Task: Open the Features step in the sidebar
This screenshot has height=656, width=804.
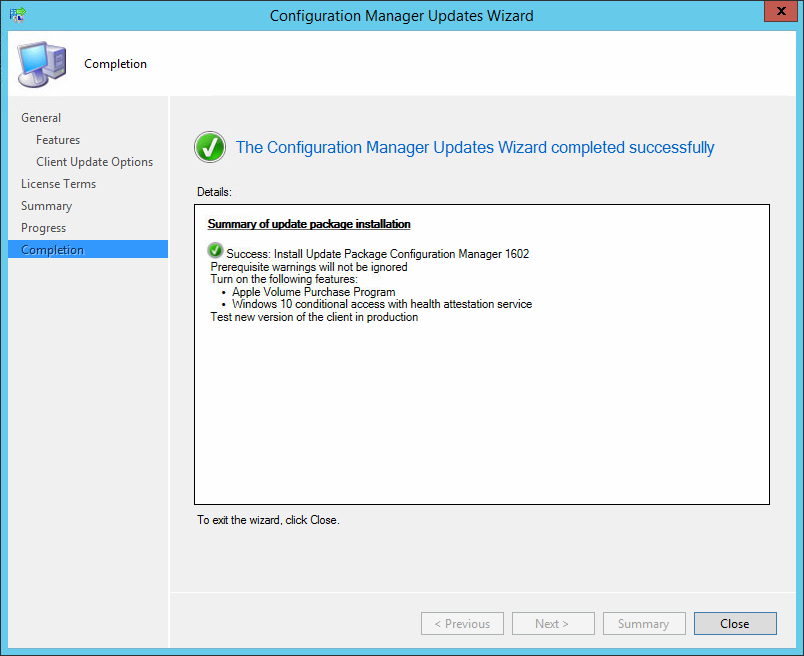Action: coord(58,140)
